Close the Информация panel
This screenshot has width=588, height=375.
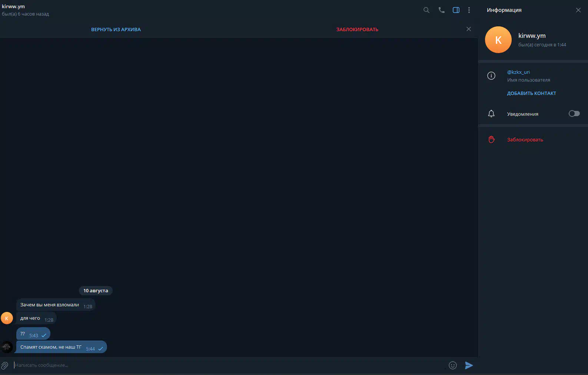click(x=578, y=10)
